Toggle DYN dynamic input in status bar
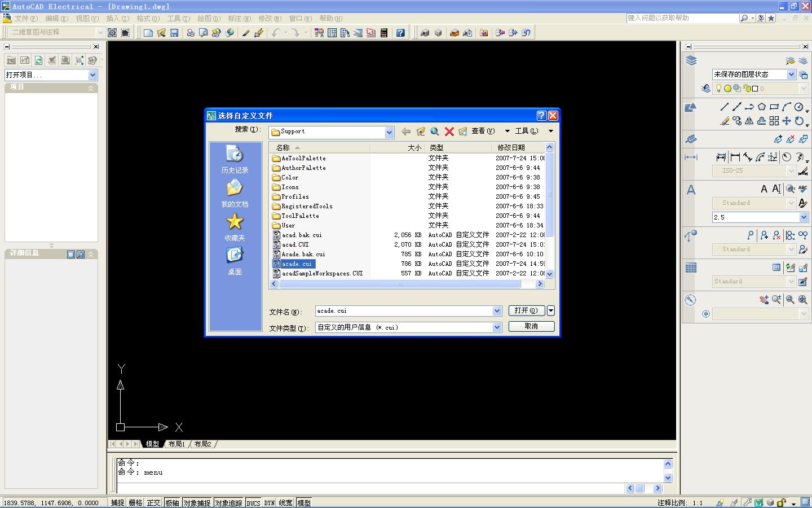812x508 pixels. click(270, 502)
